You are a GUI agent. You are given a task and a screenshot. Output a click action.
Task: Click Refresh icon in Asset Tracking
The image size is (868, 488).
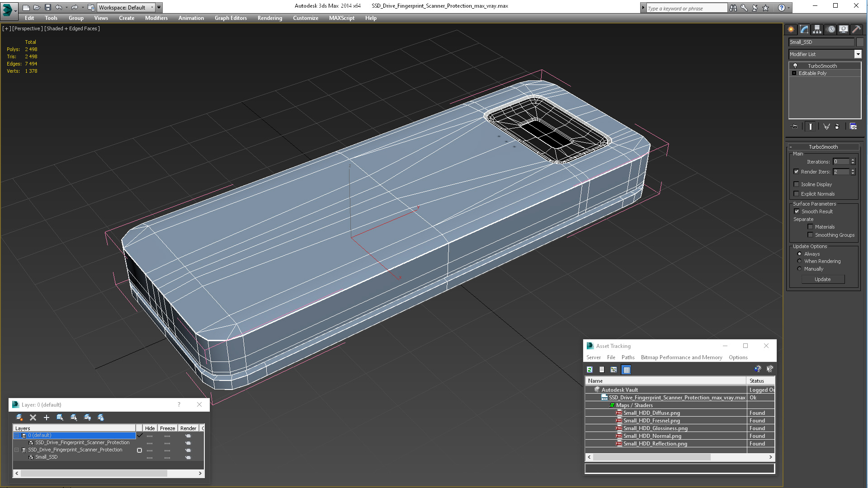[590, 370]
